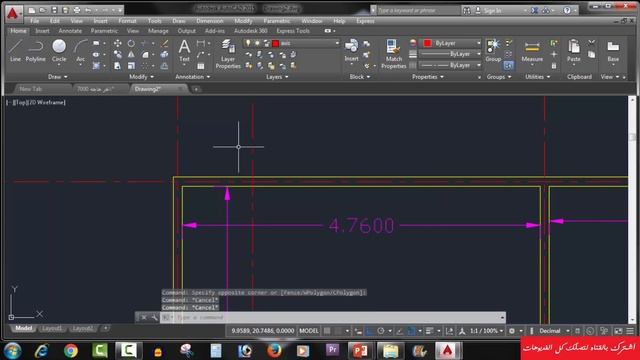Open the Format menu

pos(127,21)
